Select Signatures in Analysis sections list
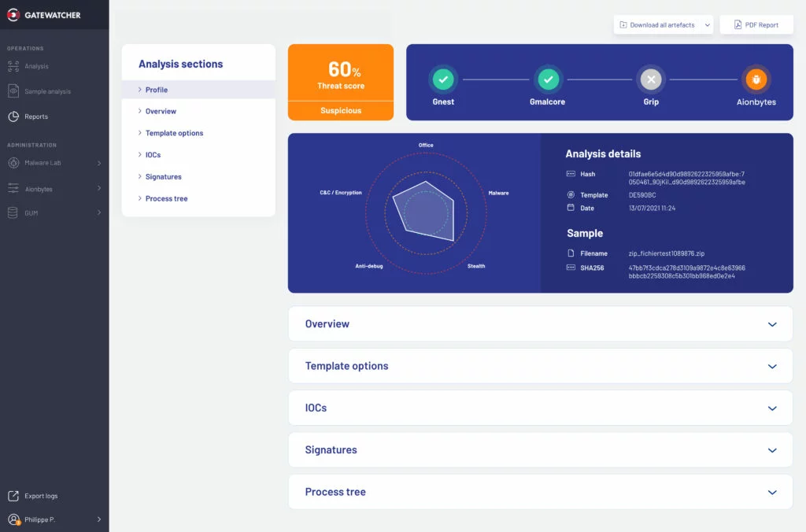This screenshot has width=806, height=532. pyautogui.click(x=198, y=176)
